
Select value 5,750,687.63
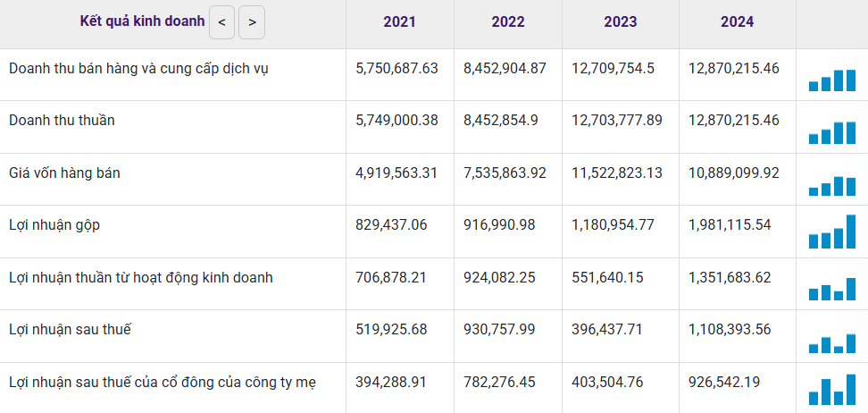pyautogui.click(x=396, y=68)
